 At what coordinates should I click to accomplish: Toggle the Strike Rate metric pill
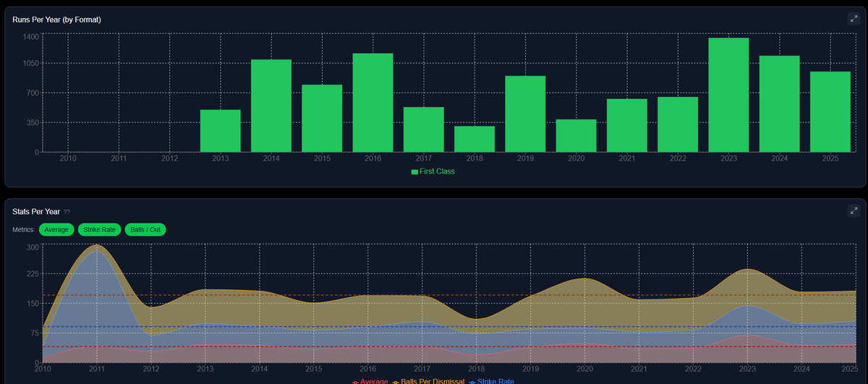click(99, 230)
